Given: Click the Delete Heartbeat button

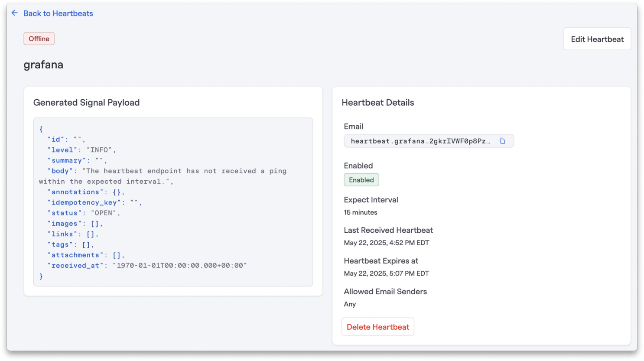Looking at the screenshot, I should coord(378,327).
